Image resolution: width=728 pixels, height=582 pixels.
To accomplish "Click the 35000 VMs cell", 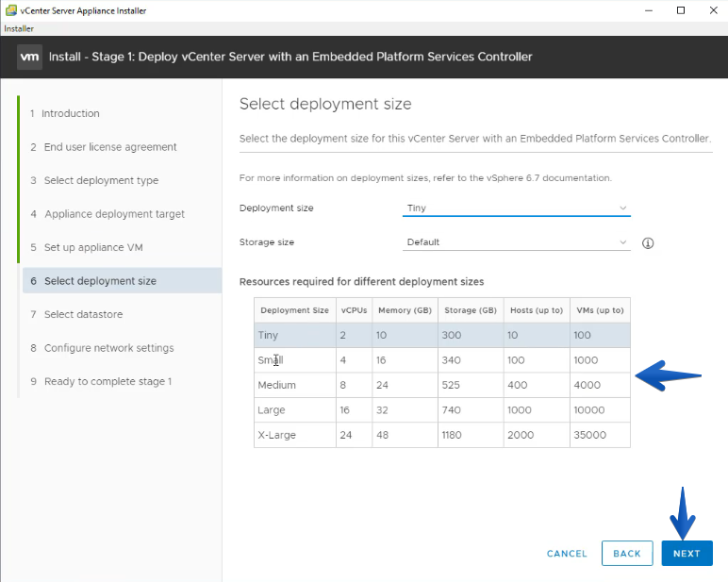I will click(x=600, y=435).
